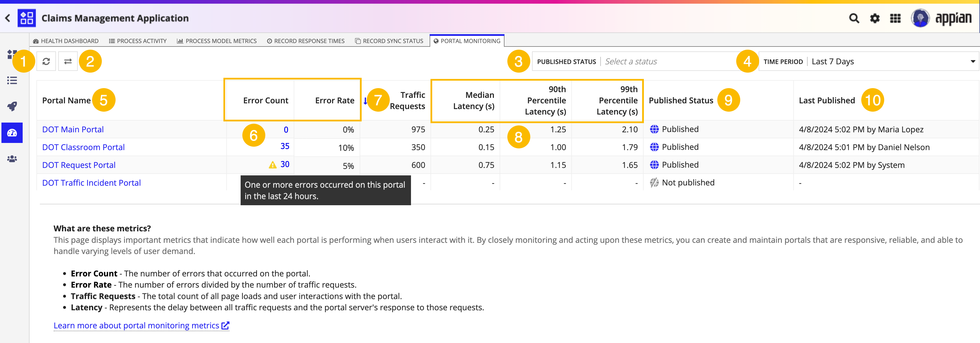The width and height of the screenshot is (980, 343).
Task: Sort by the Last Published column header
Action: 827,100
